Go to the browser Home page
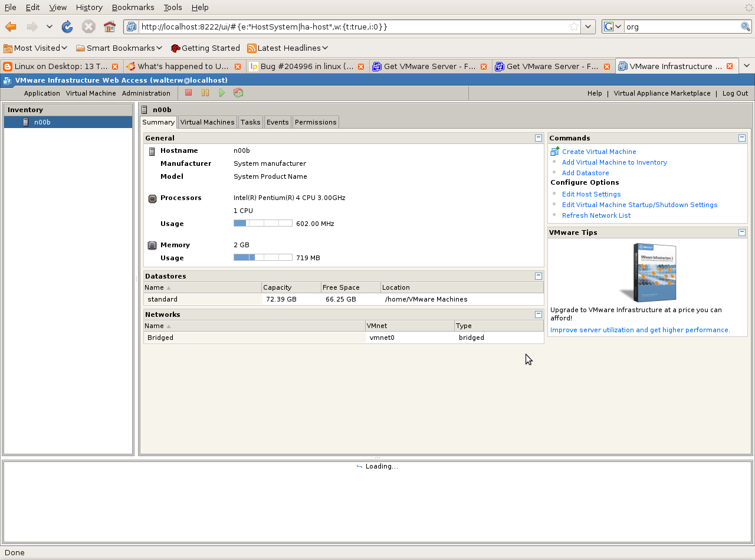Screen dimensions: 755x560 click(110, 27)
